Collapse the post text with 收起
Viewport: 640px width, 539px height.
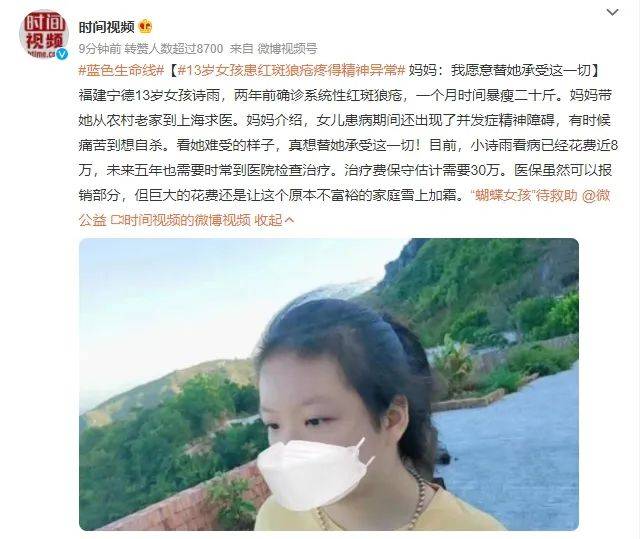[268, 220]
